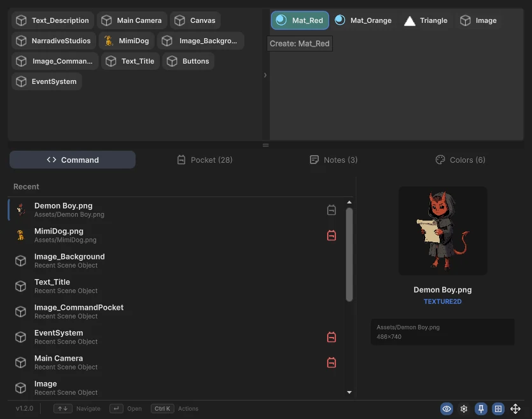Click the move window arrows icon
532x419 pixels.
coord(515,409)
